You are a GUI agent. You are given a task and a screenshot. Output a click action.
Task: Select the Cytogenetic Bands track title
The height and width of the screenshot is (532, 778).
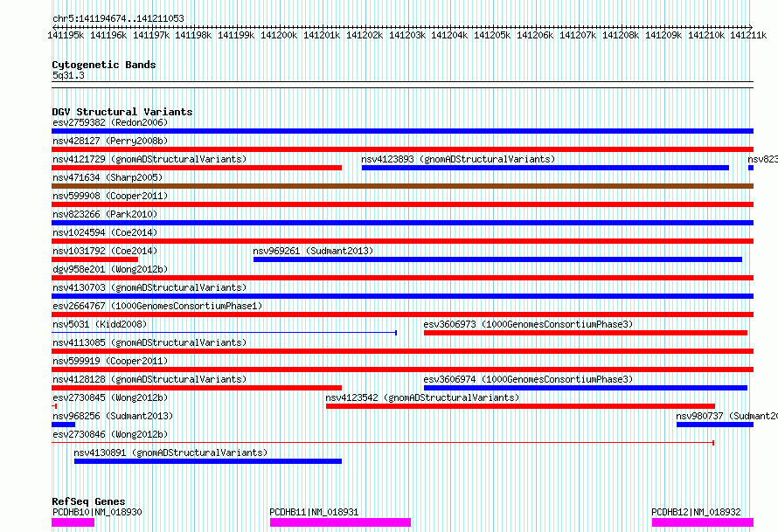pyautogui.click(x=104, y=65)
